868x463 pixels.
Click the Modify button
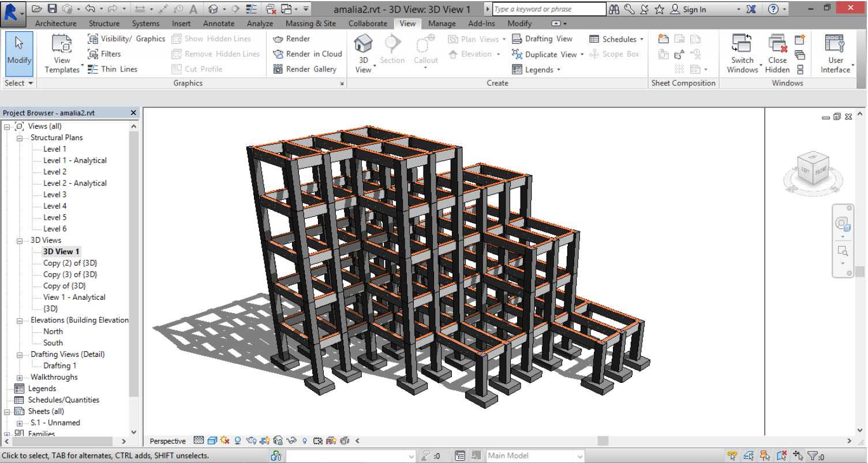coord(19,53)
